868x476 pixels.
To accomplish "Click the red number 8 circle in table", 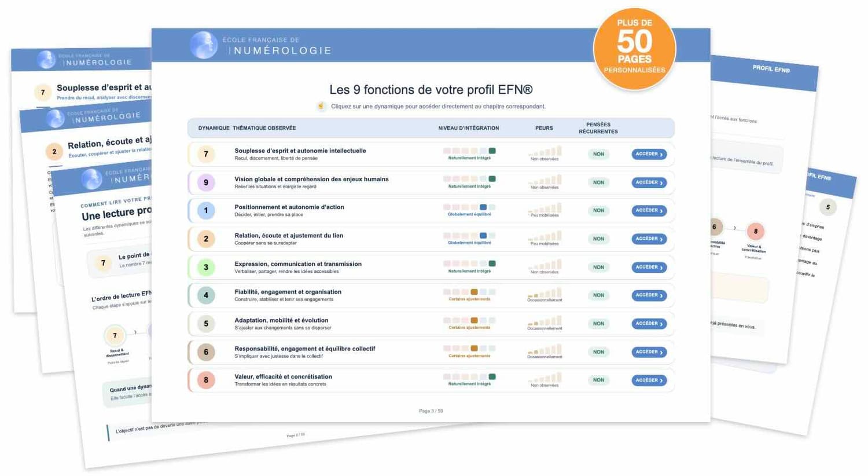I will coord(206,380).
